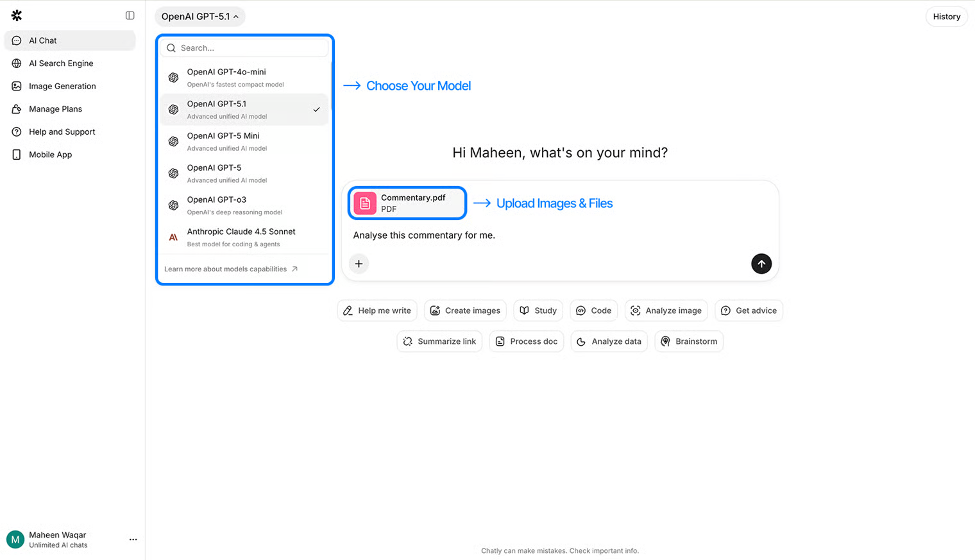
Task: Click the History button
Action: point(946,17)
